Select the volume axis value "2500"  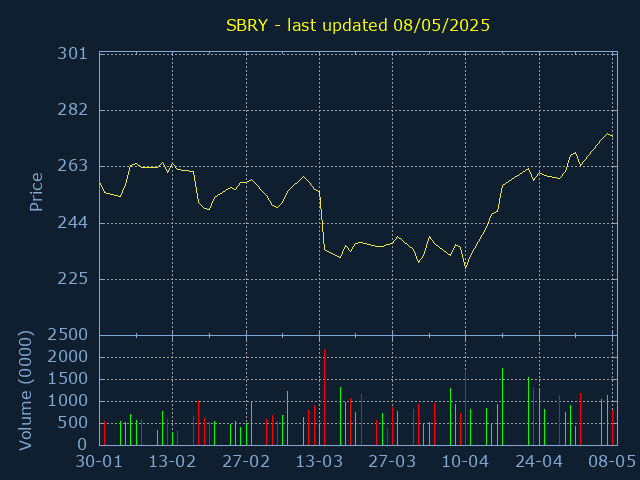tap(68, 335)
